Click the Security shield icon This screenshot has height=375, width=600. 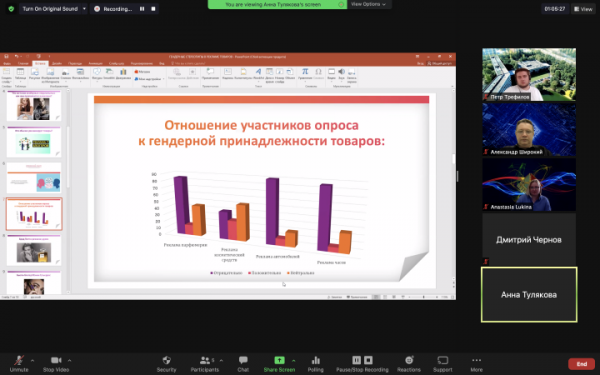point(166,360)
